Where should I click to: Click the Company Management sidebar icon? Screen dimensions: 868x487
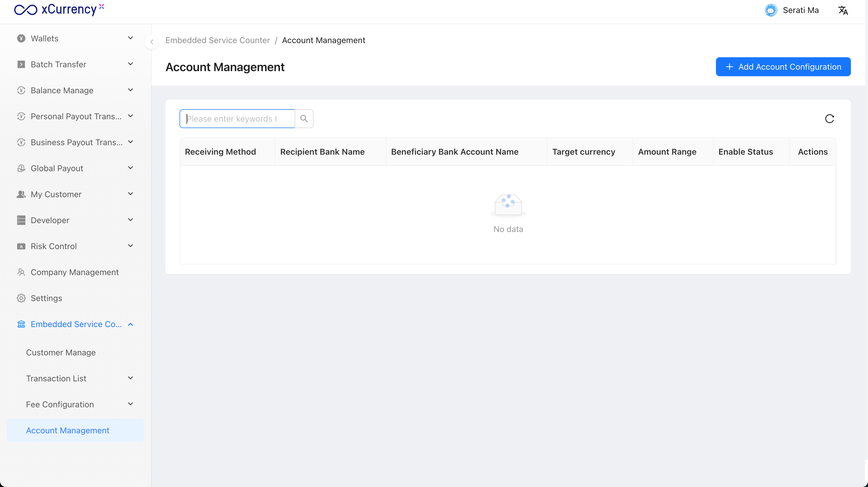21,272
